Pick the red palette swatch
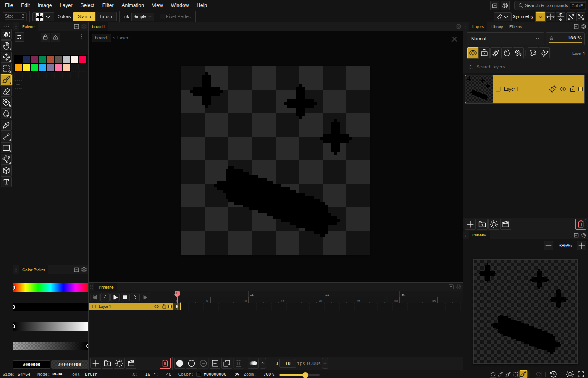The height and width of the screenshot is (378, 588). (x=82, y=60)
